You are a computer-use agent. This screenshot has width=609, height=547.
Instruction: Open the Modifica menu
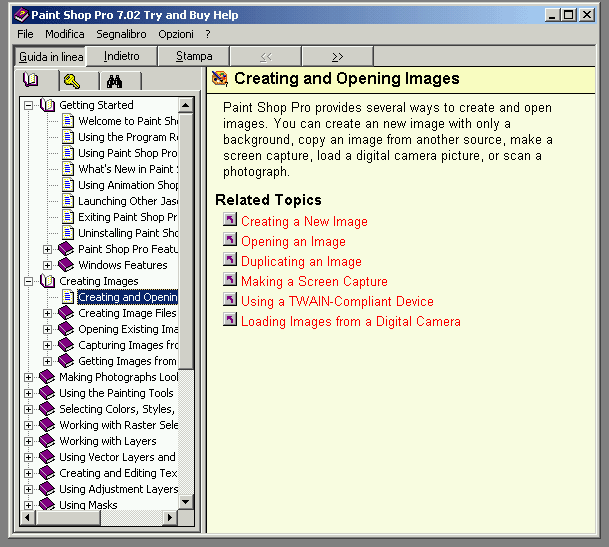[64, 34]
